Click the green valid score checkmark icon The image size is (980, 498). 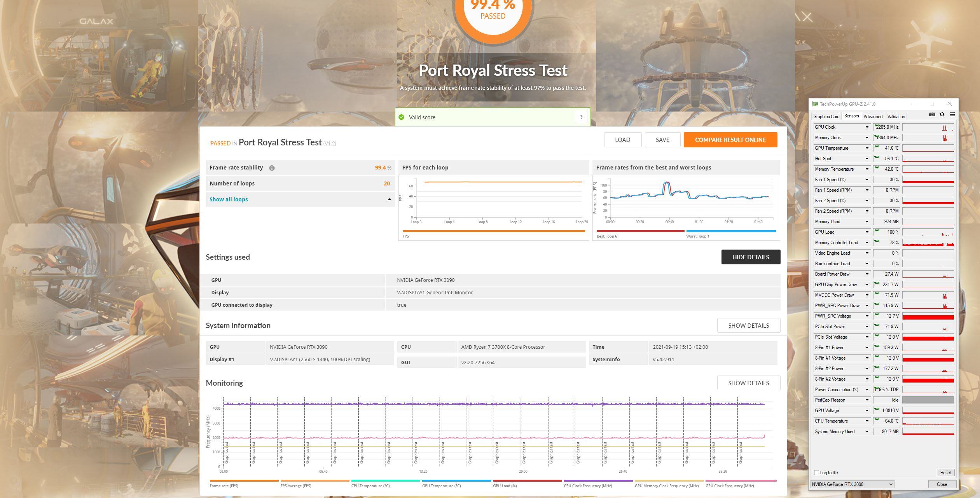[401, 117]
